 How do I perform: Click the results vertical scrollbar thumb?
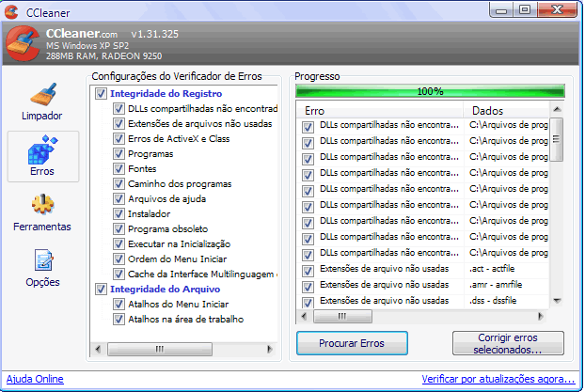coord(557,139)
